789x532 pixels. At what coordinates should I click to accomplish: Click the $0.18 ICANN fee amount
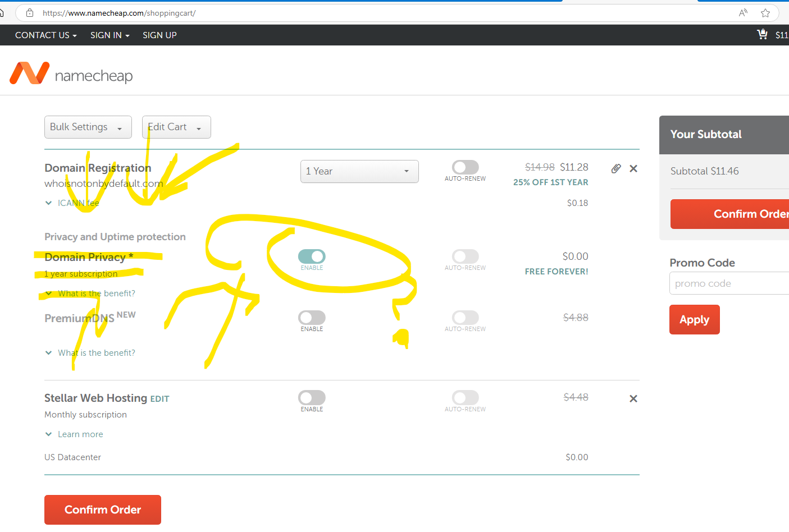578,203
